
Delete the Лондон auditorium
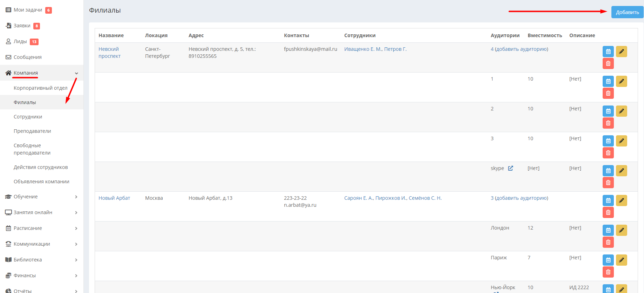608,242
